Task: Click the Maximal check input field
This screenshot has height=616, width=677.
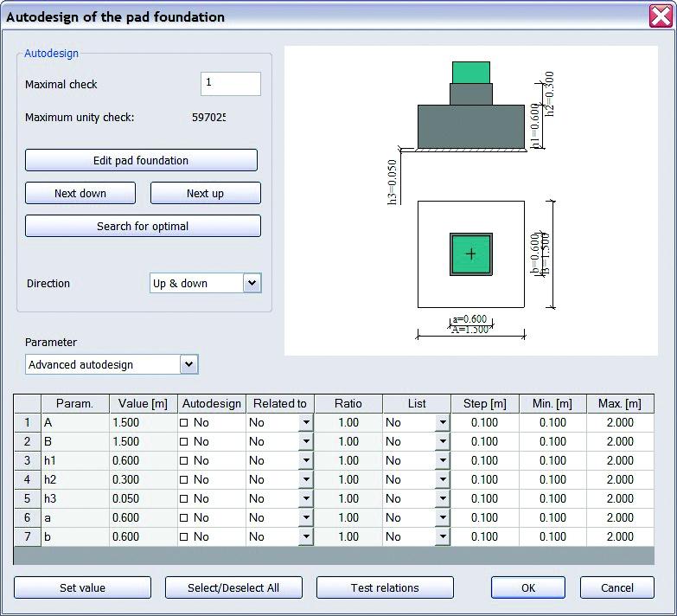Action: coord(230,84)
